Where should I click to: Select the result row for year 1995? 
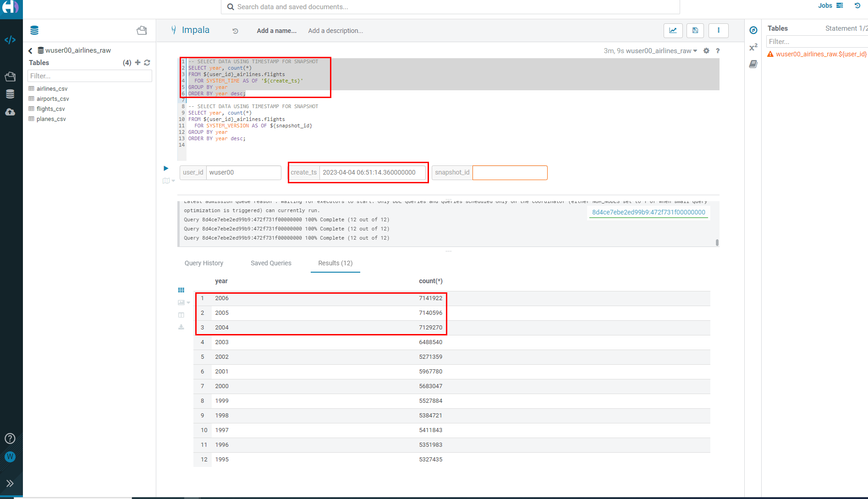(452, 460)
